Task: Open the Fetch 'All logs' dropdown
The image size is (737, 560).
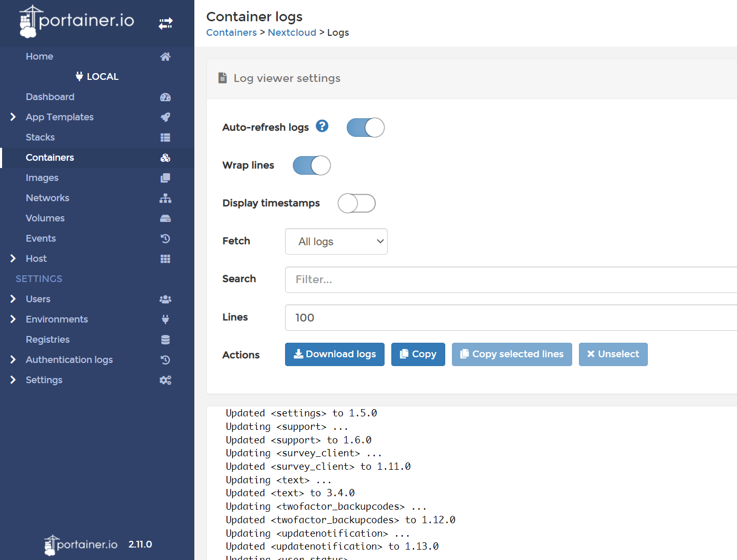Action: (x=336, y=242)
